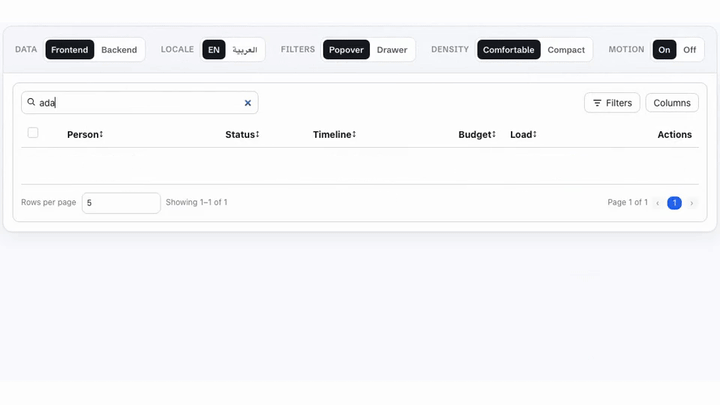Switch data mode to Frontend
Viewport: 720px width, 405px height.
(70, 50)
